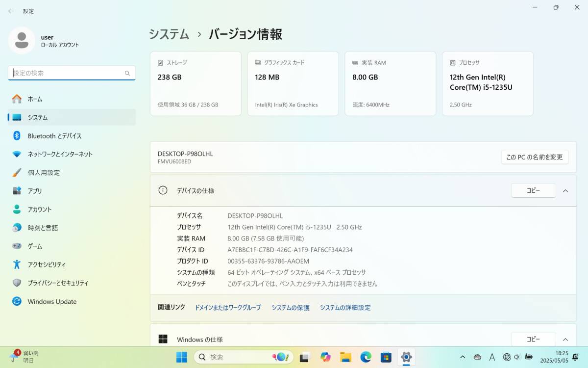Click the Wi-Fi icon for ネットワークとインターネット
Image resolution: width=588 pixels, height=368 pixels.
coord(17,154)
